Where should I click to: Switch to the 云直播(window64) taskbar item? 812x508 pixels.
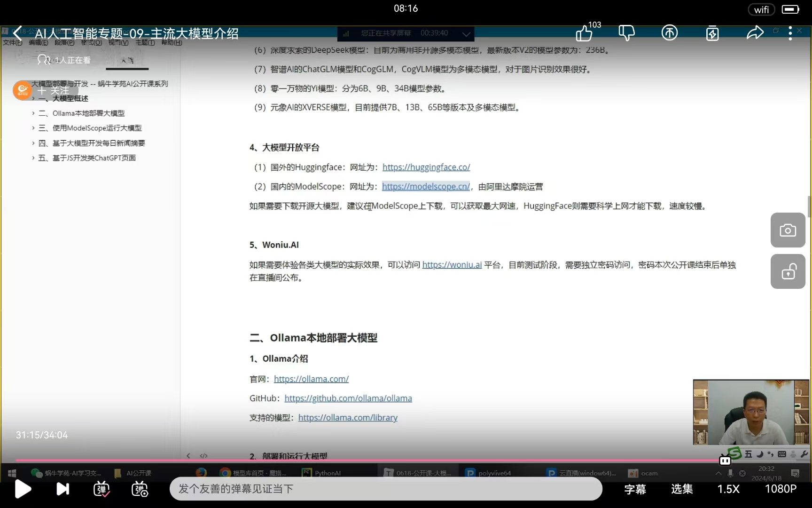[582, 473]
